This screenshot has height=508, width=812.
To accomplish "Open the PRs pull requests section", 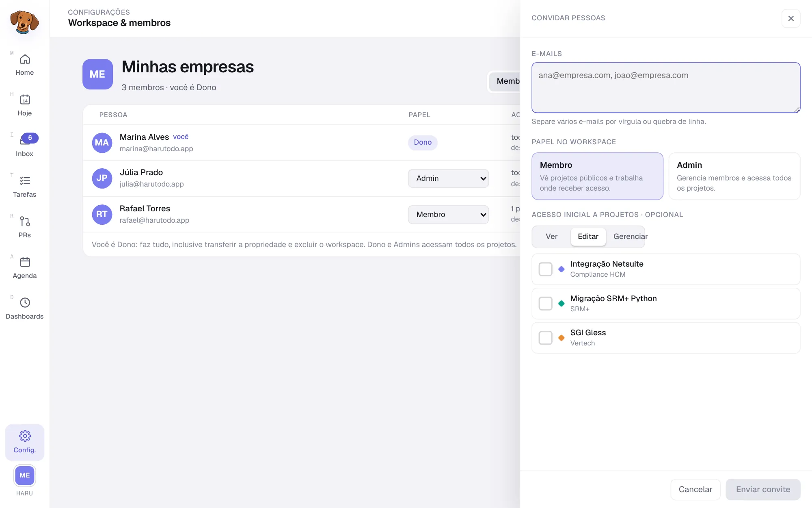I will point(25,228).
